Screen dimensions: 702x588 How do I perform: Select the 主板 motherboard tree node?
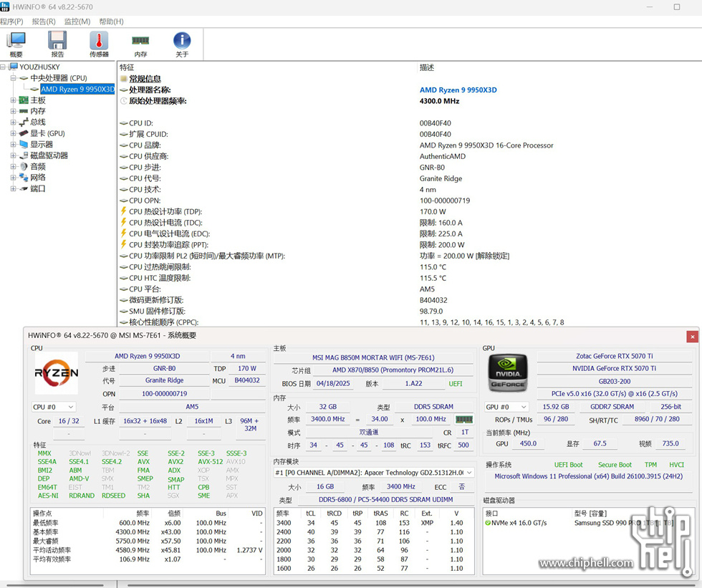37,100
